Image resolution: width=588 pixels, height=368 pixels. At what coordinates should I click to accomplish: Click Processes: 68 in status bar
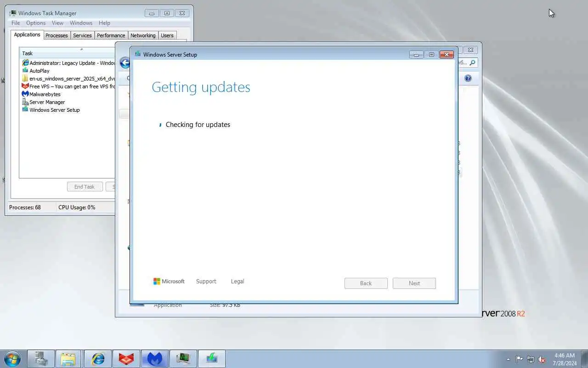coord(25,207)
